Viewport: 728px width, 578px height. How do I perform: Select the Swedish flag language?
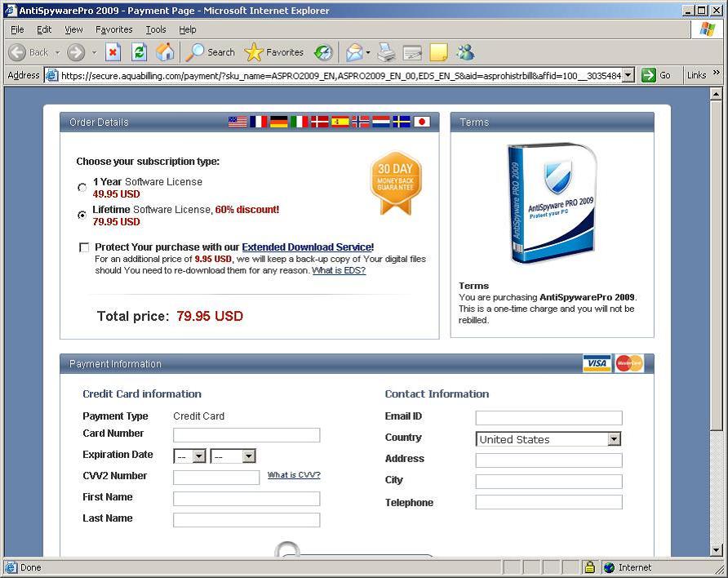[402, 122]
